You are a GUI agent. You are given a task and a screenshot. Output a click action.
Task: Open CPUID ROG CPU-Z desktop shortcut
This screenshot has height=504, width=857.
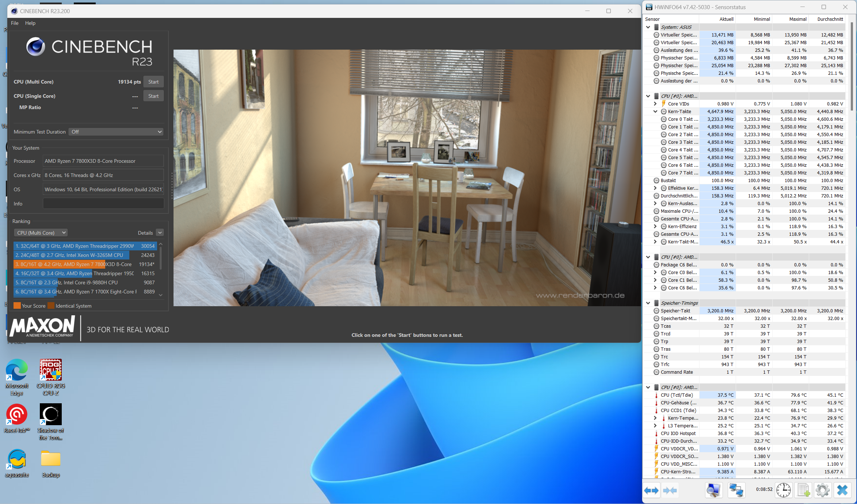click(51, 377)
